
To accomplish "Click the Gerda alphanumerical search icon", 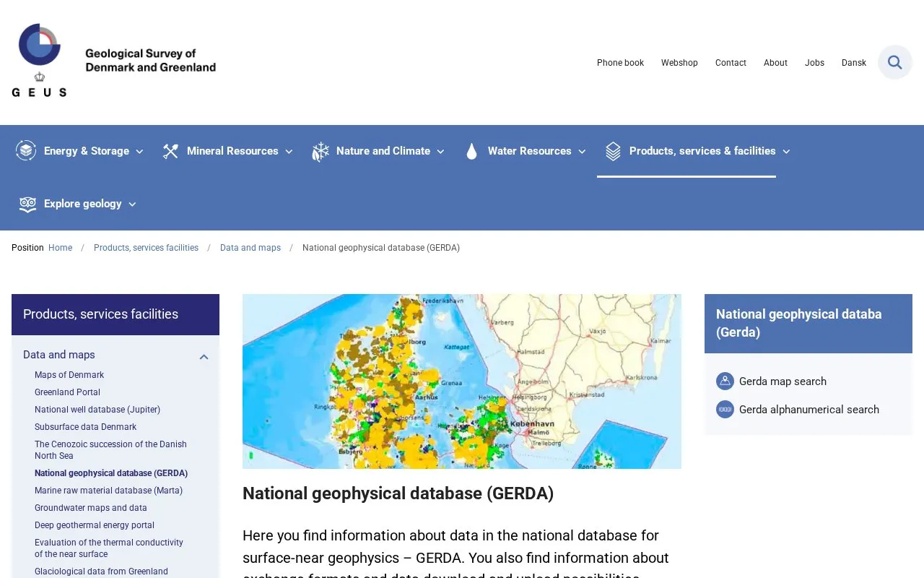I will coord(725,410).
